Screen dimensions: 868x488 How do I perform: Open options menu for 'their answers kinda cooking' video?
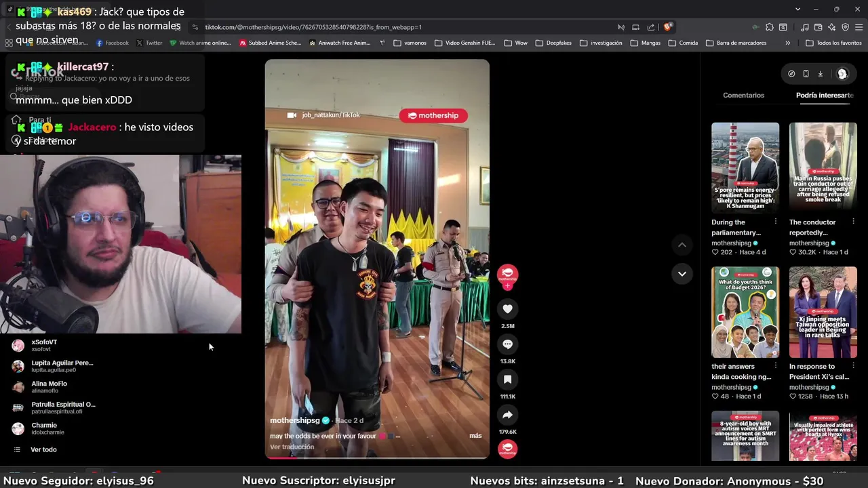click(x=775, y=366)
